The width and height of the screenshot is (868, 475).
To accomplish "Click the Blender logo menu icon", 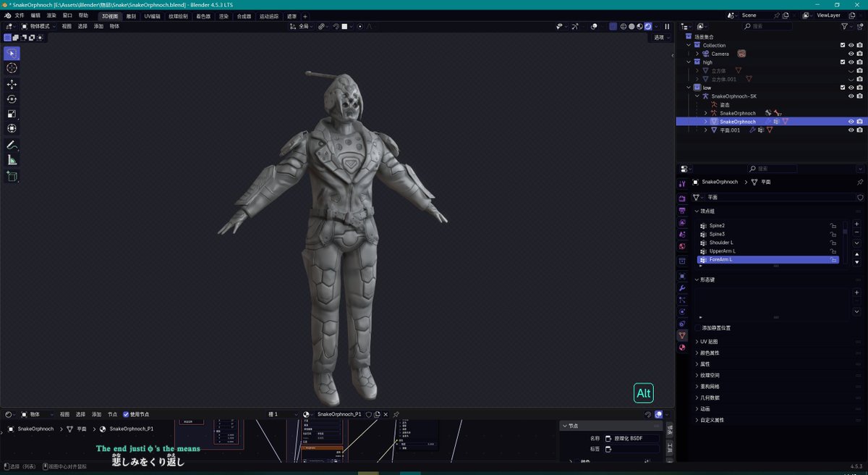I will [x=7, y=15].
